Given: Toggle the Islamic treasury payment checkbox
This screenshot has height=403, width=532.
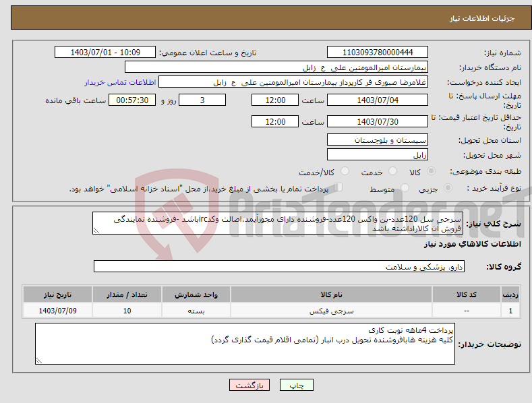Looking at the screenshot, I should coord(338,187).
